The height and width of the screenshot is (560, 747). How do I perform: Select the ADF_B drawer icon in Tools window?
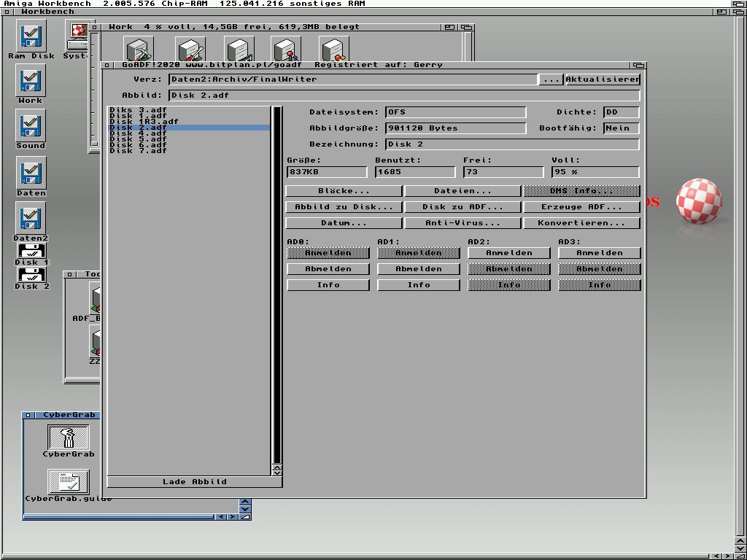(95, 297)
